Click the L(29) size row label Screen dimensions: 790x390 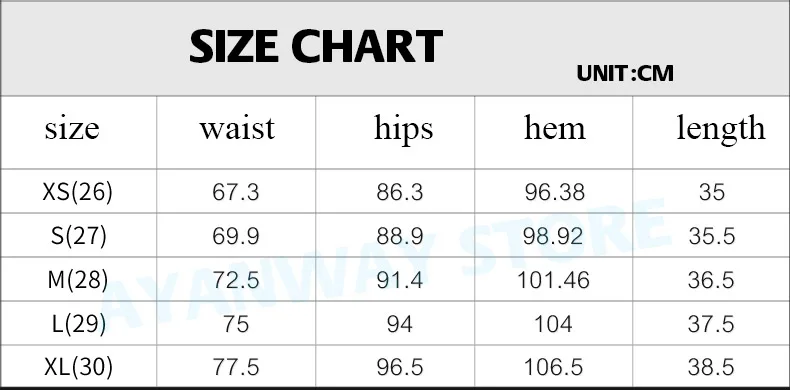[79, 324]
